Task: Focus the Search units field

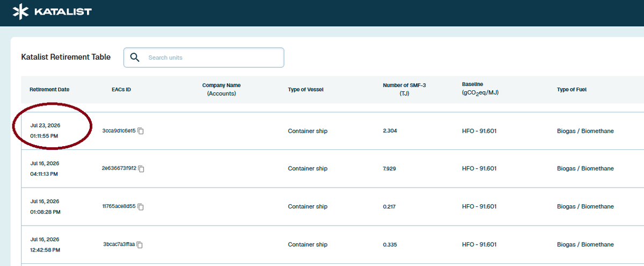Action: 204,57
